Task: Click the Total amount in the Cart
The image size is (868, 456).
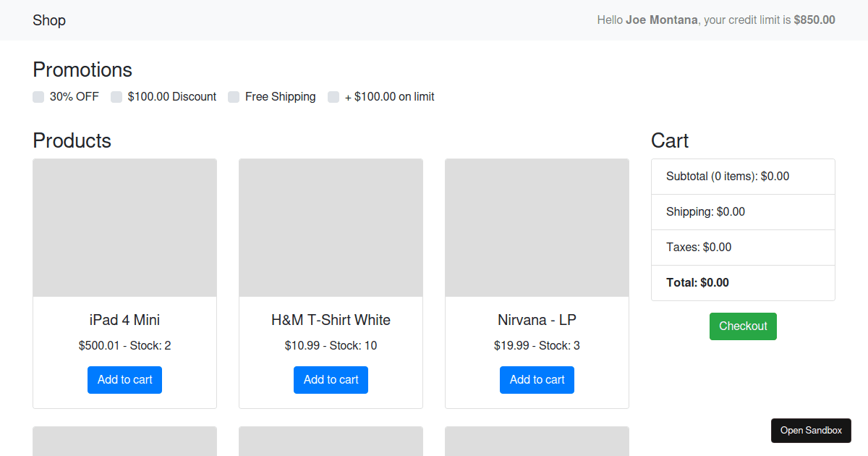Action: tap(697, 282)
